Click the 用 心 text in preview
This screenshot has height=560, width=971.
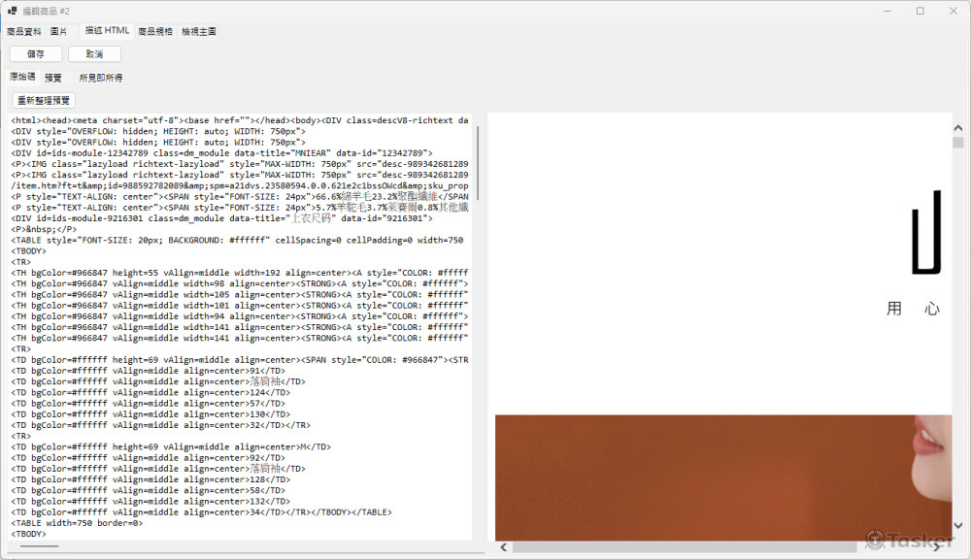pos(914,309)
